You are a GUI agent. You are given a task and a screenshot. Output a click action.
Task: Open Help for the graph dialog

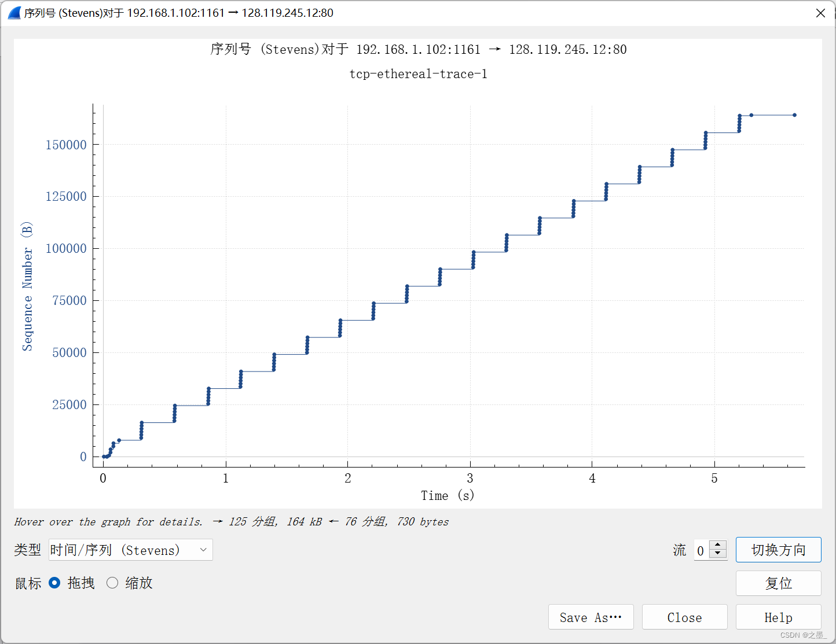click(778, 617)
